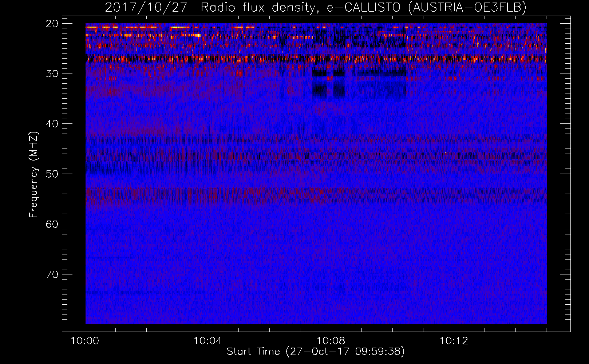589x364 pixels.
Task: Click the 20 MHz frequency tick label
Action: tap(52, 24)
